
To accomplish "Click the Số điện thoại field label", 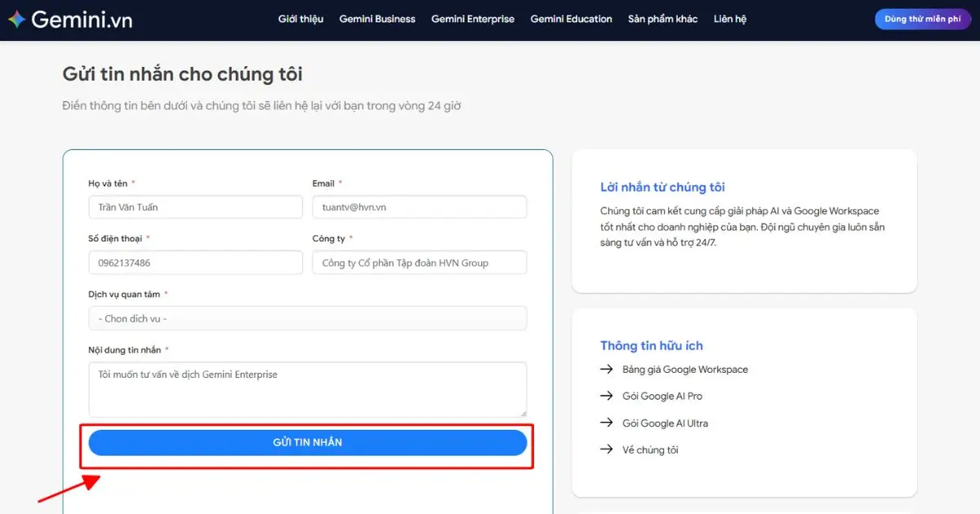I will pos(115,238).
